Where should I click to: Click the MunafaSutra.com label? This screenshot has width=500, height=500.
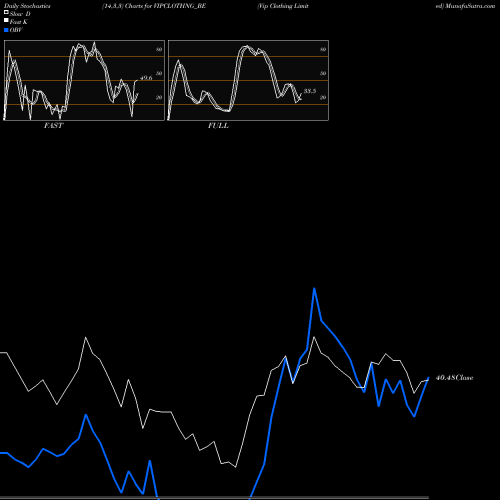(470, 6)
